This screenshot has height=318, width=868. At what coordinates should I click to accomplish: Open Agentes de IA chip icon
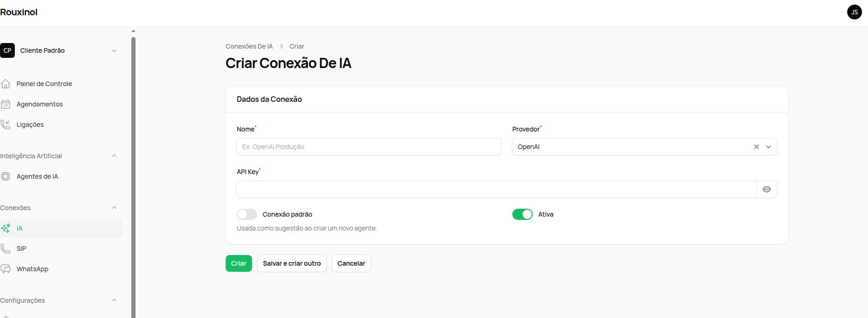click(x=6, y=176)
